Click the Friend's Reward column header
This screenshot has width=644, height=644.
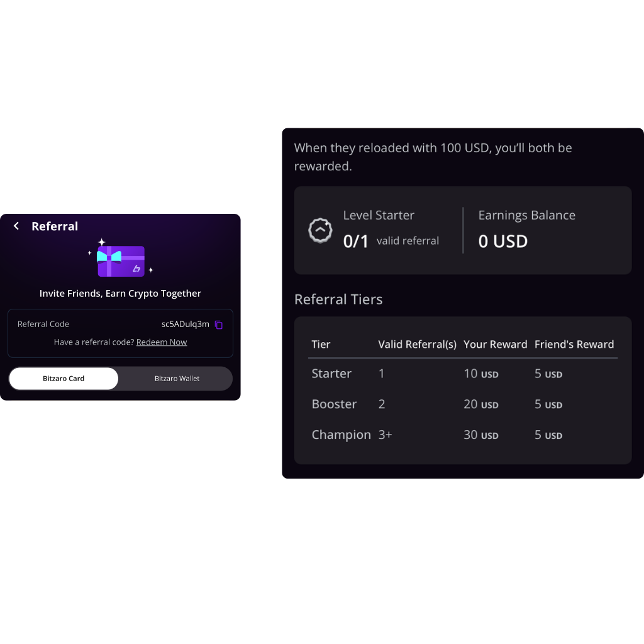574,345
